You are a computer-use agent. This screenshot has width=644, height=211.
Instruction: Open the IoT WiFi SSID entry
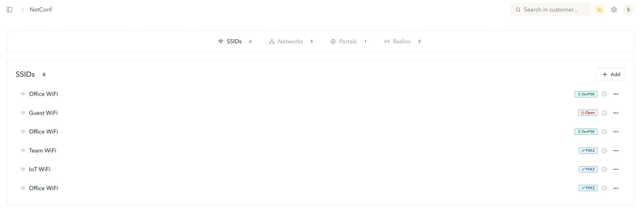click(x=40, y=169)
